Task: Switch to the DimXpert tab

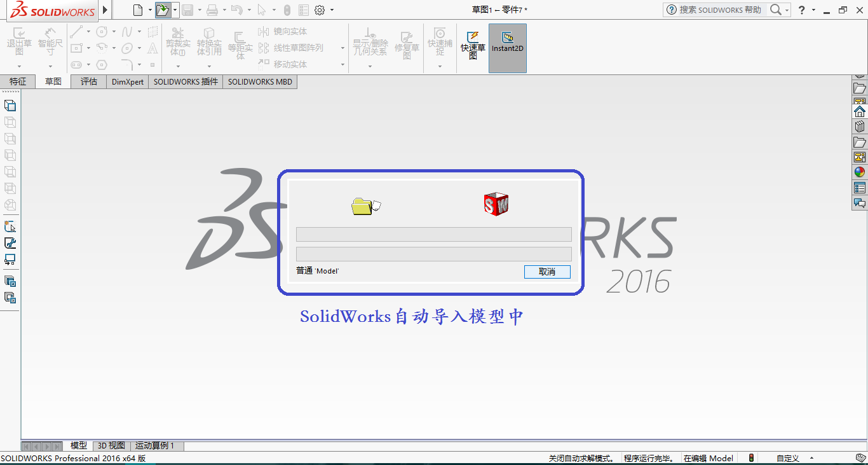Action: click(x=128, y=81)
